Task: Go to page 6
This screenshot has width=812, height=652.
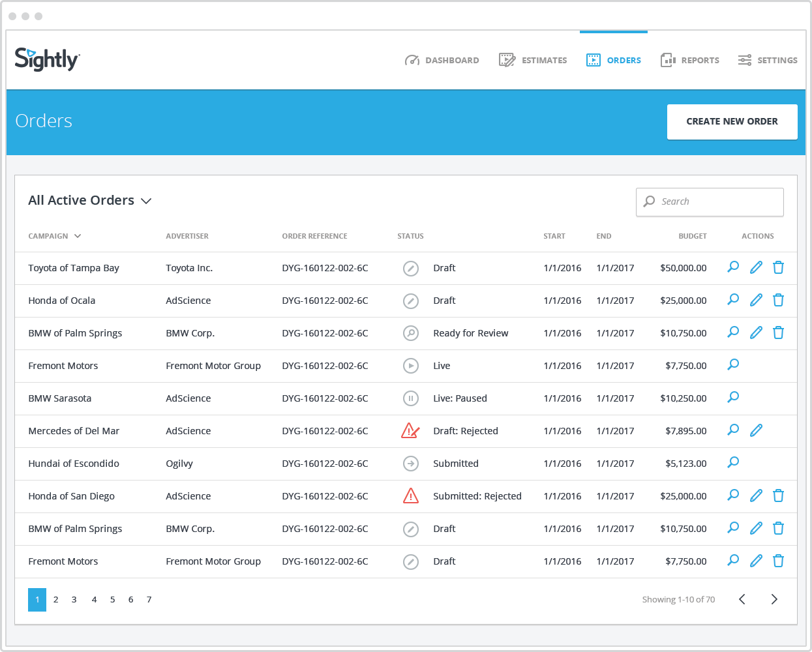Action: [x=130, y=599]
